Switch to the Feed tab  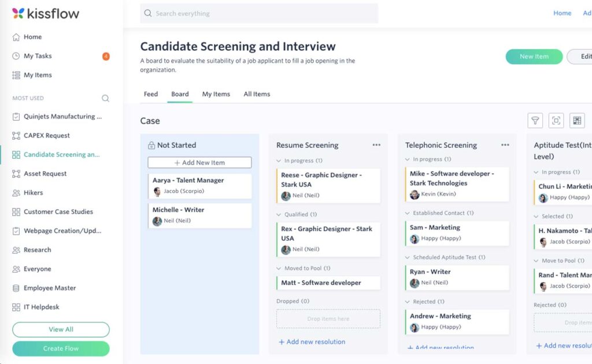[151, 94]
